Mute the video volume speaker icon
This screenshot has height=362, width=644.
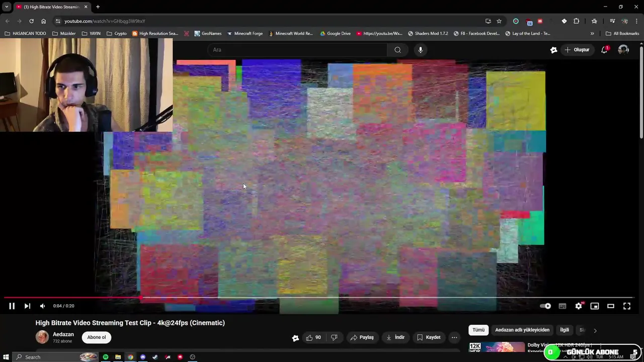pos(43,306)
